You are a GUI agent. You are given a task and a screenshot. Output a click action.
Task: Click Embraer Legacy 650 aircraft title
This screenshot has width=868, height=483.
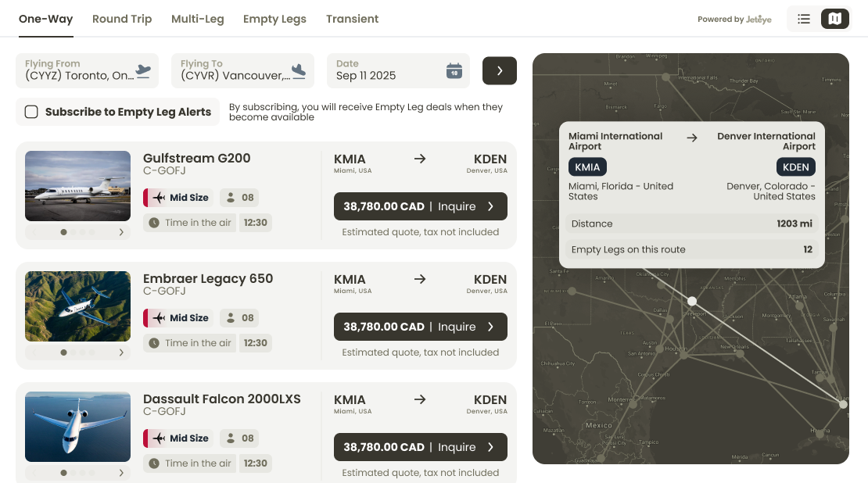click(208, 278)
